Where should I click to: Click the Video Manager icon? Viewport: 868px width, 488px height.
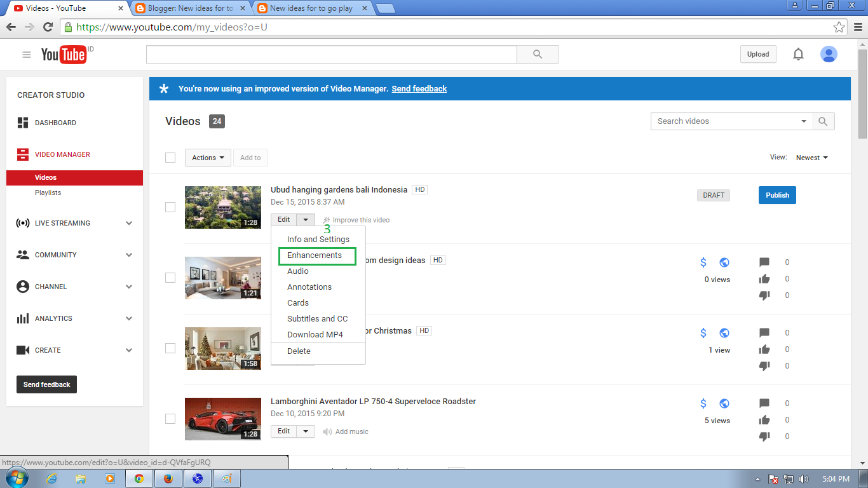tap(23, 154)
